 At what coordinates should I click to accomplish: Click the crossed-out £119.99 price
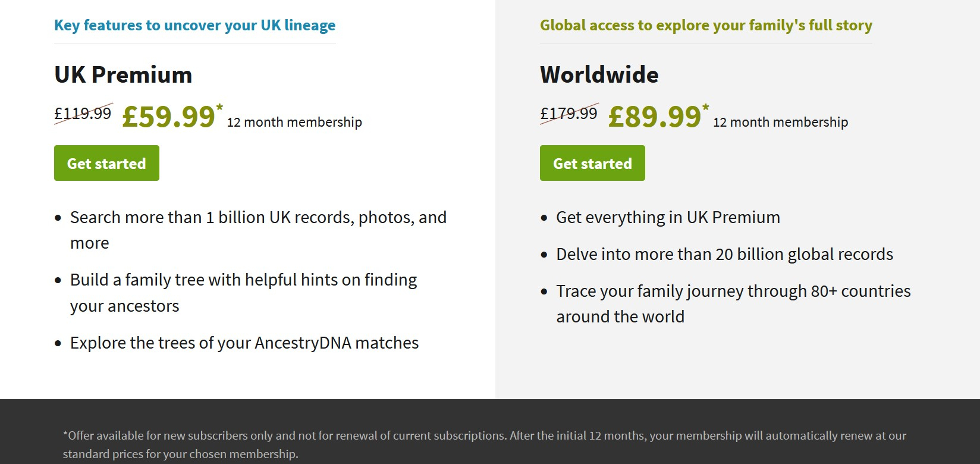pyautogui.click(x=83, y=113)
